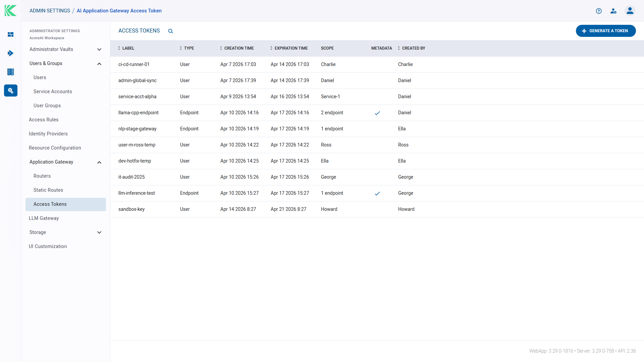This screenshot has width=644, height=362.
Task: Select sandbox-key token row
Action: 377,209
